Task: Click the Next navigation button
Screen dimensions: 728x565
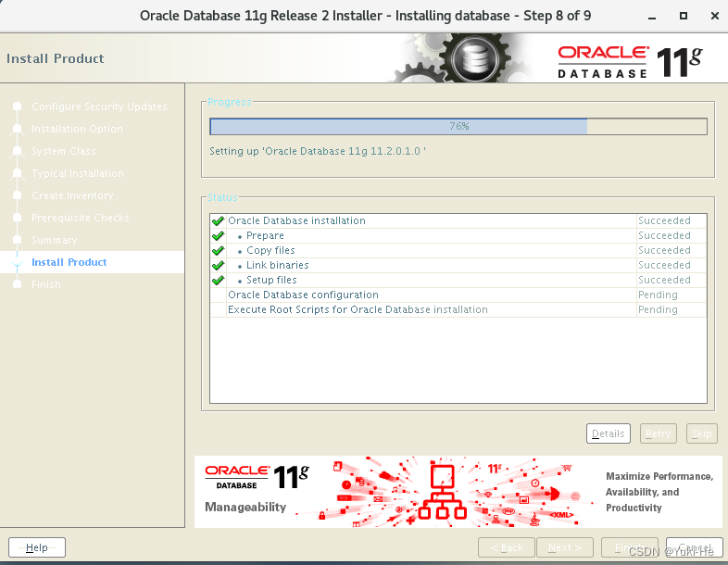Action: (x=565, y=547)
